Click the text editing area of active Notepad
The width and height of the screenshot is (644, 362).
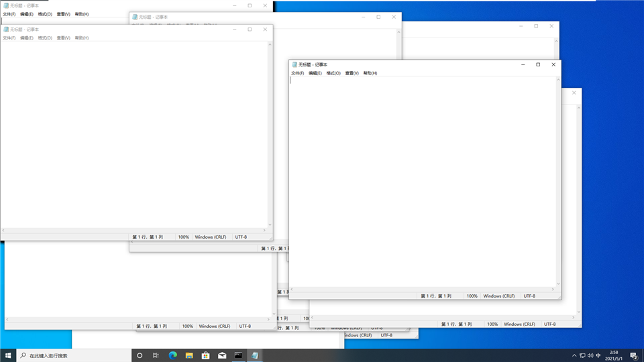click(x=422, y=182)
